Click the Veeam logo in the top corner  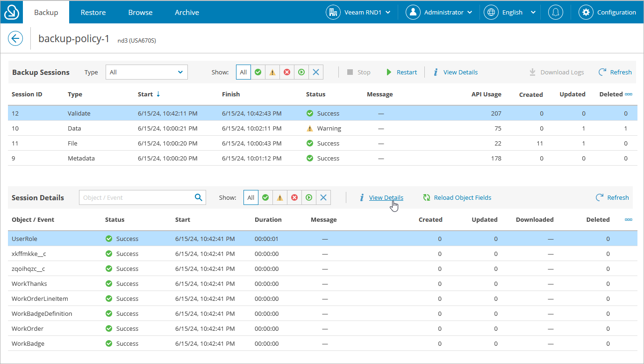pos(11,12)
